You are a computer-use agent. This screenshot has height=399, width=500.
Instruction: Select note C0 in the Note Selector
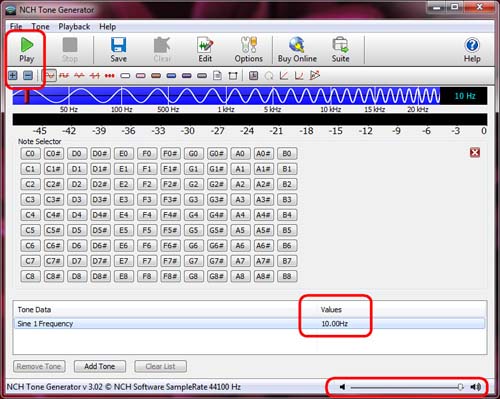[x=30, y=154]
